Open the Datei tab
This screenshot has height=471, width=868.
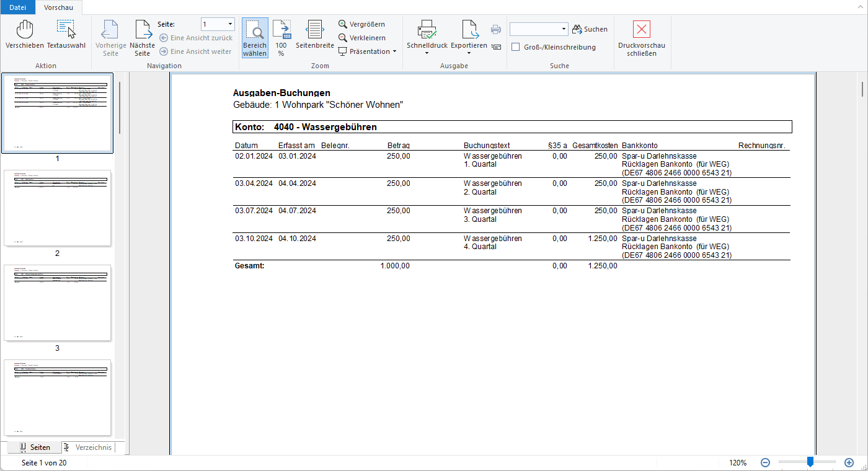tap(17, 7)
